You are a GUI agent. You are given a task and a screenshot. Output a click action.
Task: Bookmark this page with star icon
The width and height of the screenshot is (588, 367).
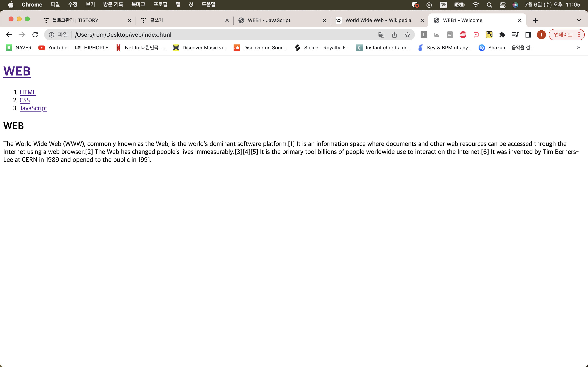coord(408,35)
